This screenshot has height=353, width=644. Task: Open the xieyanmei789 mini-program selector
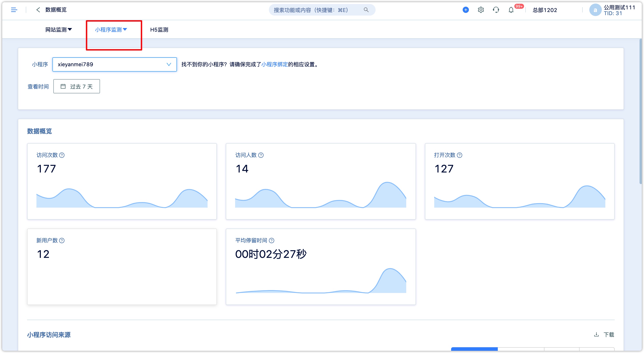[114, 64]
